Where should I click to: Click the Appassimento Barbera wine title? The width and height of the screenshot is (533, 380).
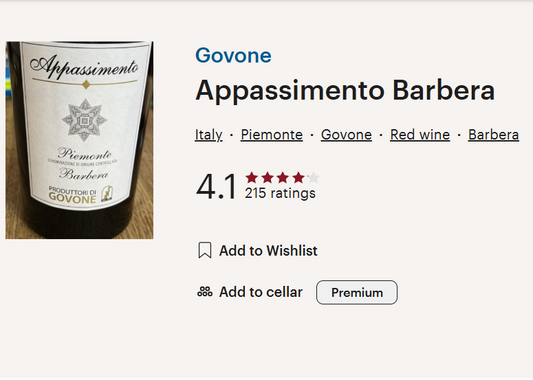coord(345,91)
